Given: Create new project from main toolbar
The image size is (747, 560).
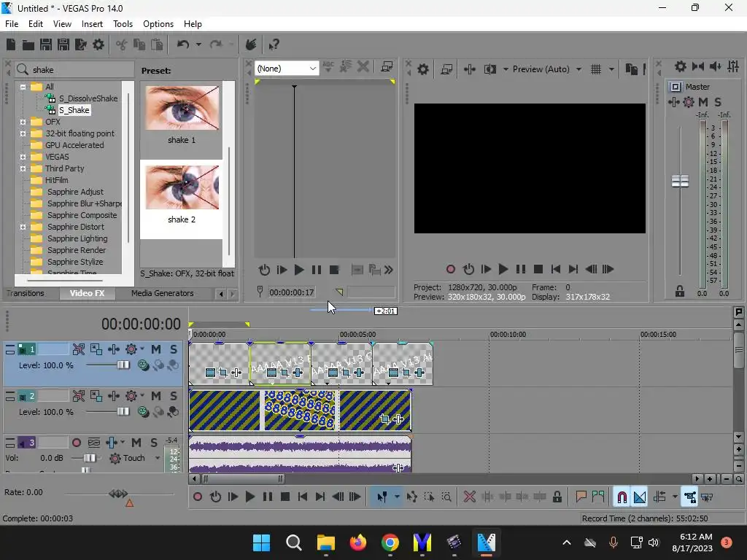Looking at the screenshot, I should pos(10,44).
